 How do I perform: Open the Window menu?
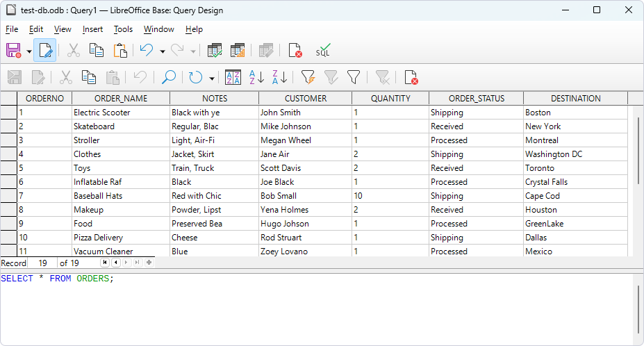[159, 29]
